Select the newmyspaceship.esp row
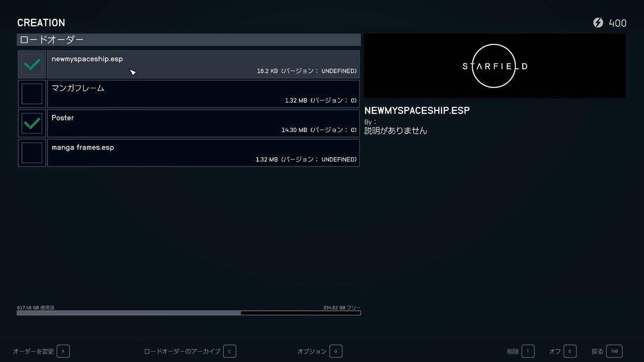 (x=203, y=64)
